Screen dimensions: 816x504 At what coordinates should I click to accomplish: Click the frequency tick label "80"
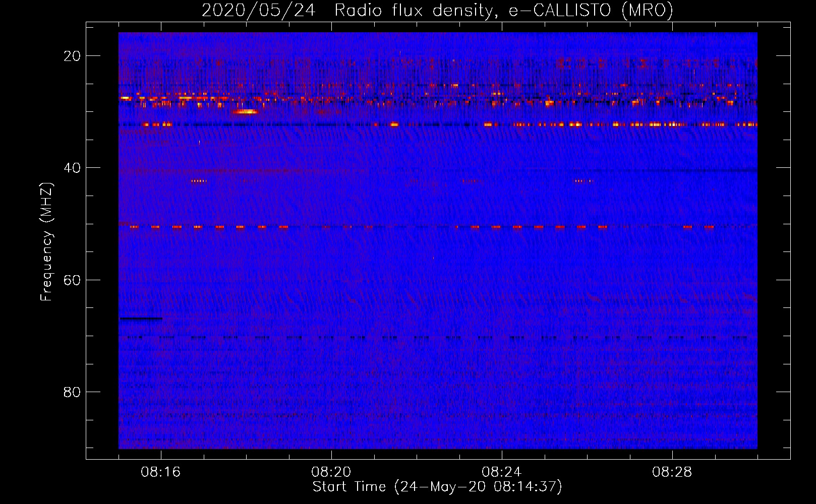point(73,392)
